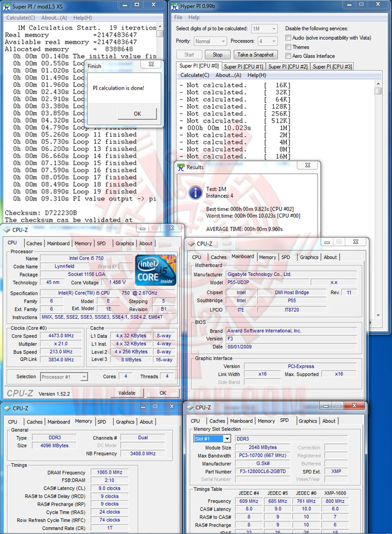Screen dimensions: 392x534
Task: Switch to Super PI [CPU #3] tab
Action: (332, 66)
